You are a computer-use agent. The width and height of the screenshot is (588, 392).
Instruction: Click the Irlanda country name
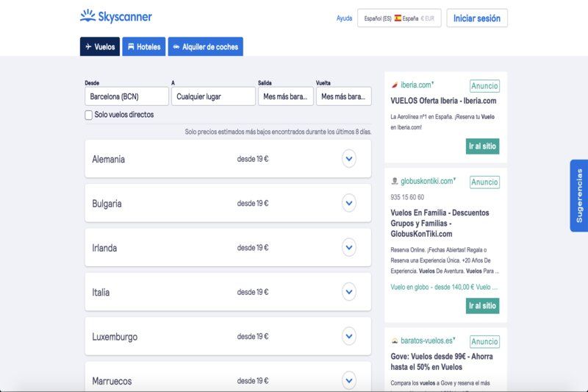pyautogui.click(x=104, y=248)
